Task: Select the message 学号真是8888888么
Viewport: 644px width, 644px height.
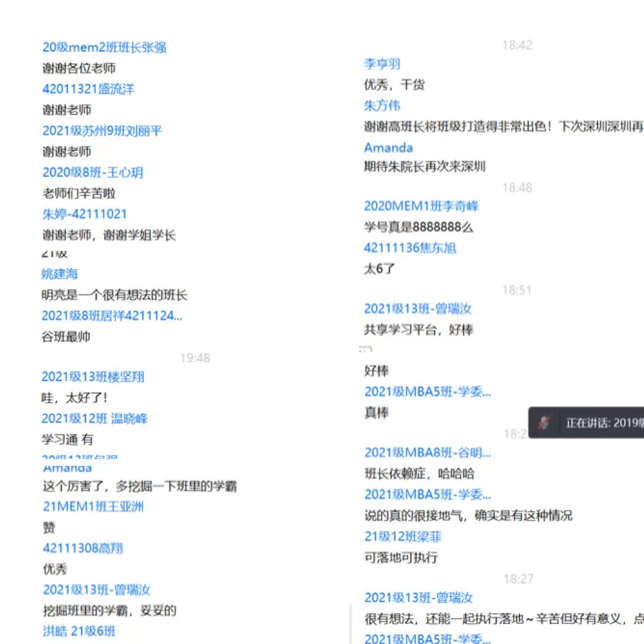Action: click(x=418, y=227)
